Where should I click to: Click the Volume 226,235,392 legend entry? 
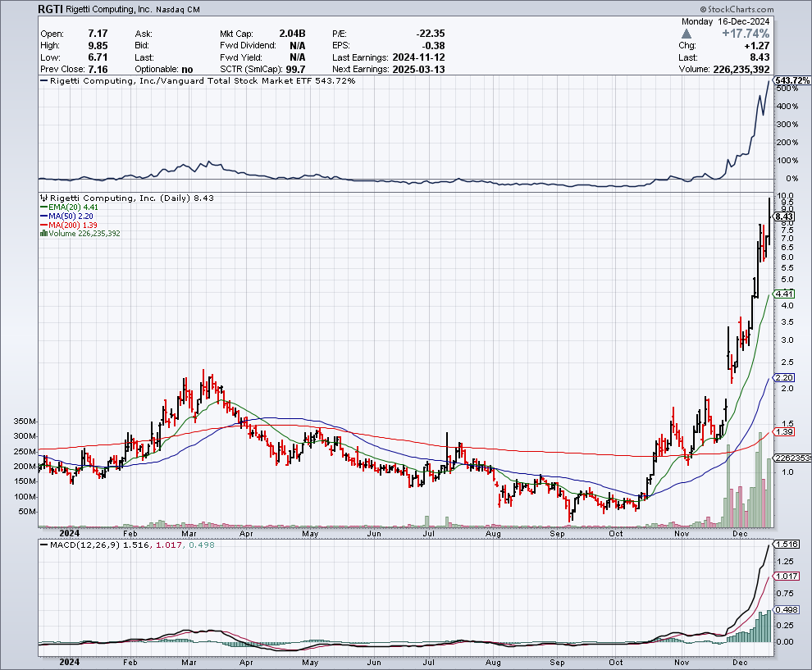click(x=80, y=234)
